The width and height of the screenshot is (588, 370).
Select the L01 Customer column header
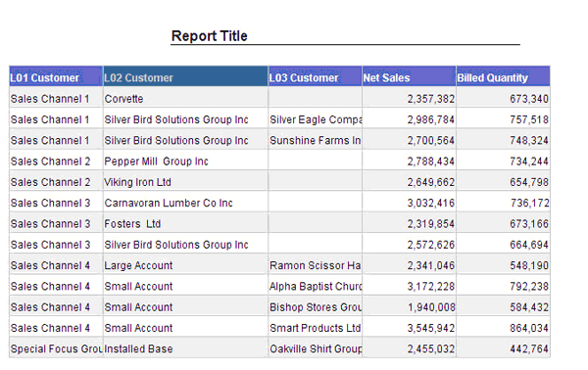click(56, 76)
